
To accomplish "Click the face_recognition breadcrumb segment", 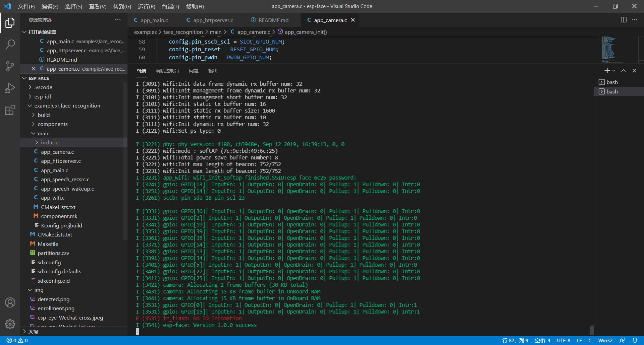I will pyautogui.click(x=183, y=32).
